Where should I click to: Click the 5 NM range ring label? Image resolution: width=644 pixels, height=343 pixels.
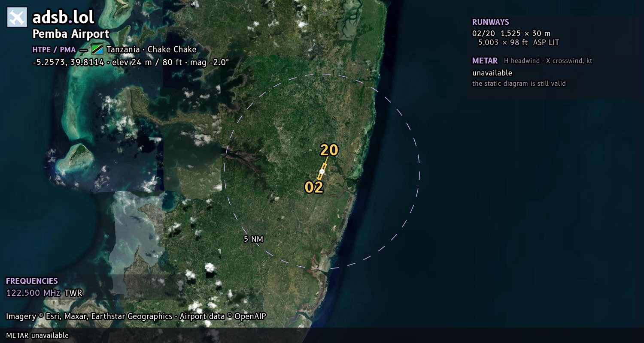click(x=253, y=239)
